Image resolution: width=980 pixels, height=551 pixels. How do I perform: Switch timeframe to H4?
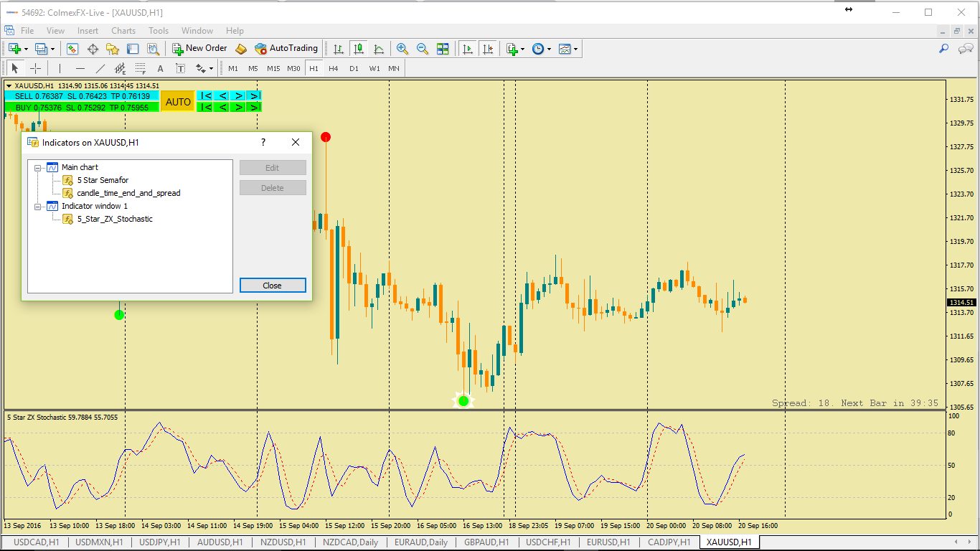334,68
